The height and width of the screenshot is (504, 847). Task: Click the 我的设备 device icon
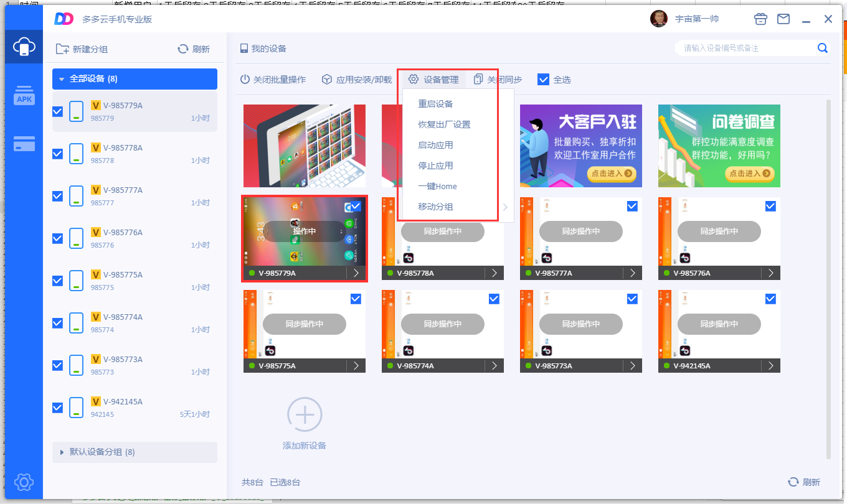(244, 49)
